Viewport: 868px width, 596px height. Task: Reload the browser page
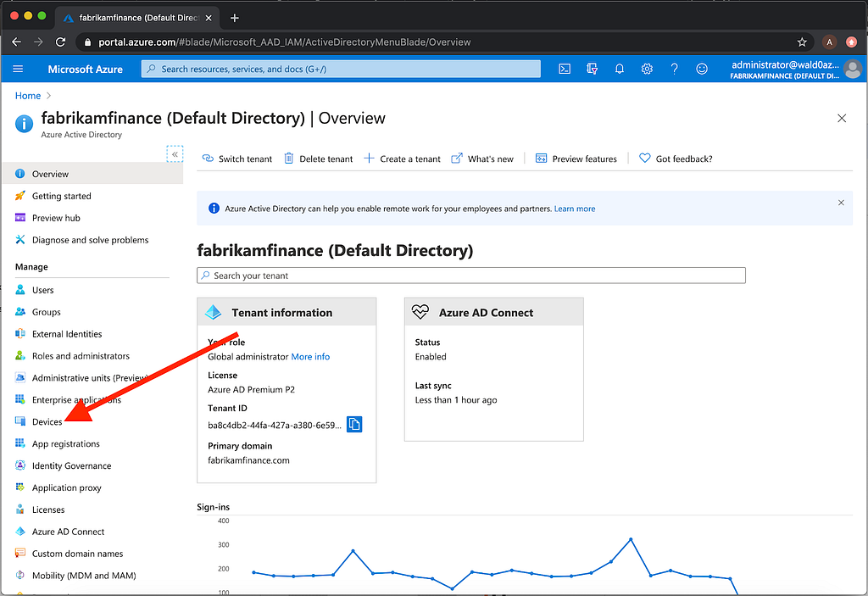point(60,42)
